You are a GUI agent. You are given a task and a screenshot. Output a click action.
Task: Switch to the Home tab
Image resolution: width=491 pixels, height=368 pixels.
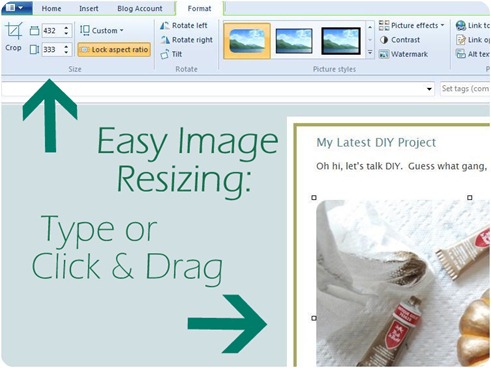51,9
